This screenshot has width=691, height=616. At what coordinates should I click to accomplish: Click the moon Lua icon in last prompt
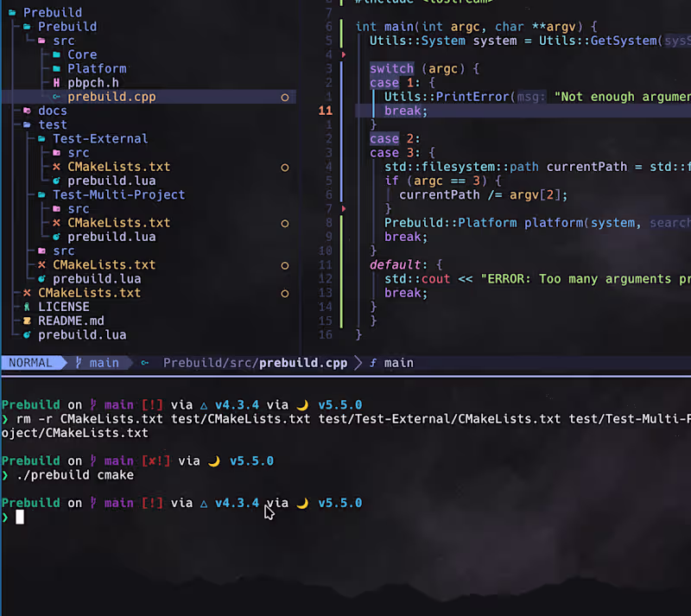pos(302,503)
